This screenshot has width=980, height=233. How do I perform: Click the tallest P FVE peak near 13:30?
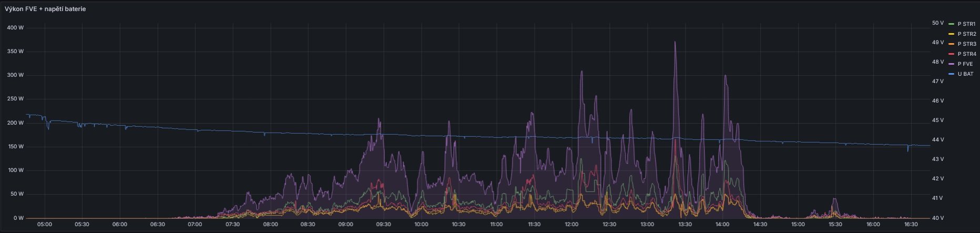[x=675, y=42]
